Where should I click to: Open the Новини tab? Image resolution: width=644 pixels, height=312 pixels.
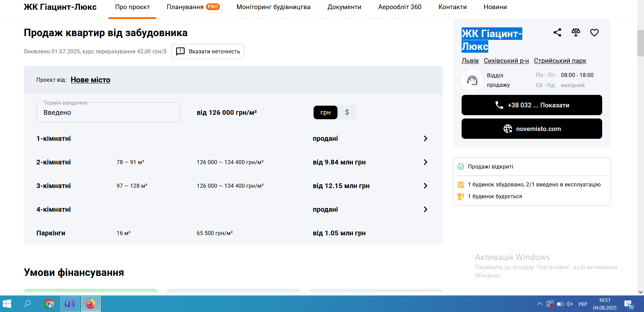(x=495, y=7)
